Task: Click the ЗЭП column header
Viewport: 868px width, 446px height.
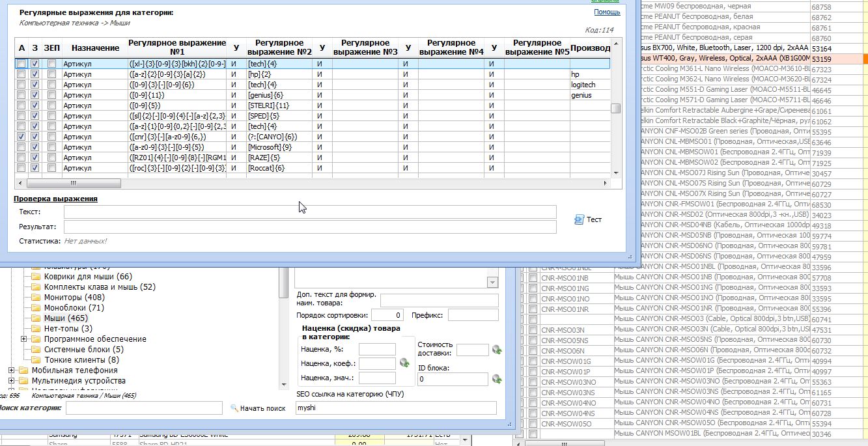Action: tap(52, 48)
